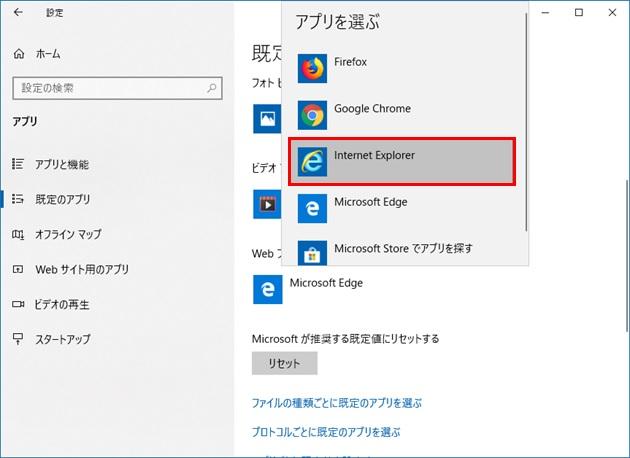
Task: Click the video player app icon
Action: [267, 204]
